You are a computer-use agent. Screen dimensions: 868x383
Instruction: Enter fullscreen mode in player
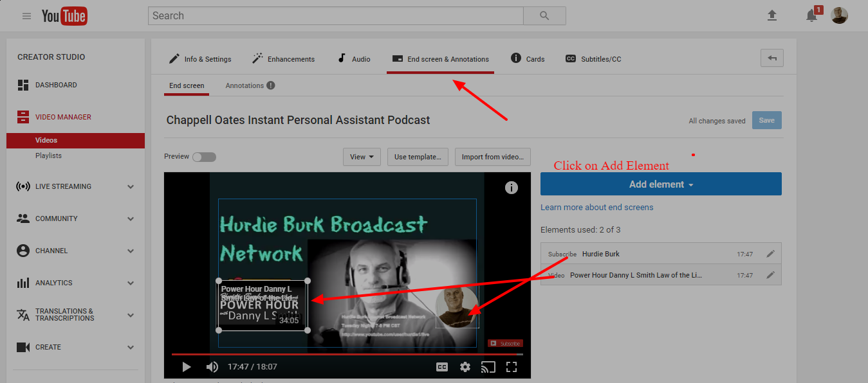[512, 367]
